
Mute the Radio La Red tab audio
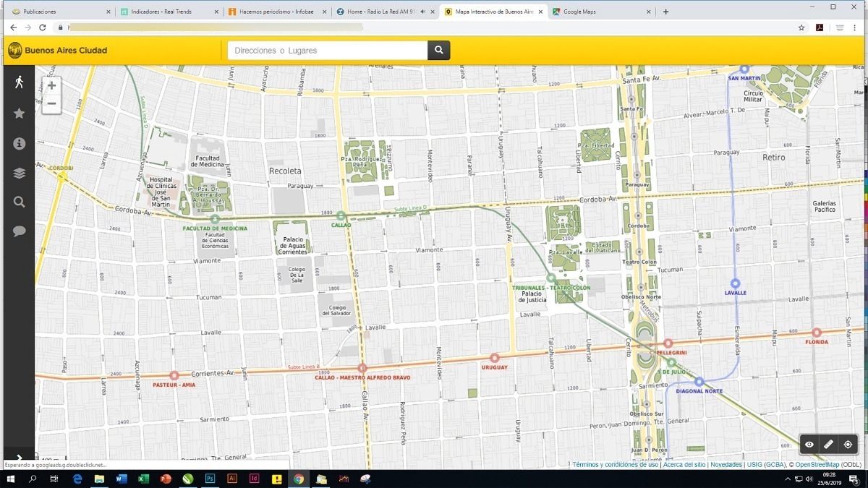point(423,12)
